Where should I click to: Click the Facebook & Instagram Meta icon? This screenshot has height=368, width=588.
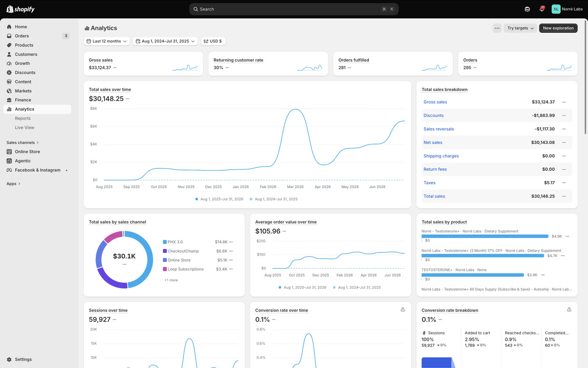coord(9,170)
